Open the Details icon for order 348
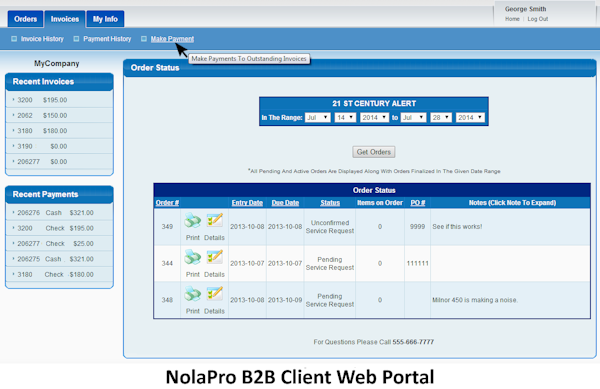This screenshot has height=389, width=600. [214, 293]
